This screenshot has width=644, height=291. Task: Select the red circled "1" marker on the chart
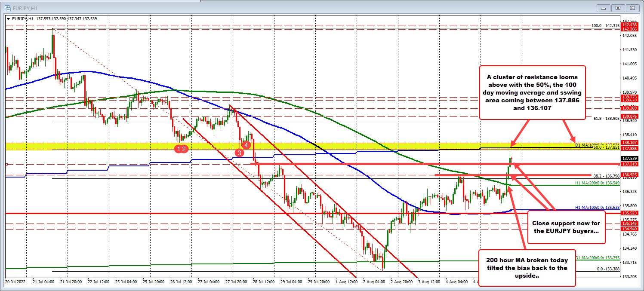click(179, 149)
